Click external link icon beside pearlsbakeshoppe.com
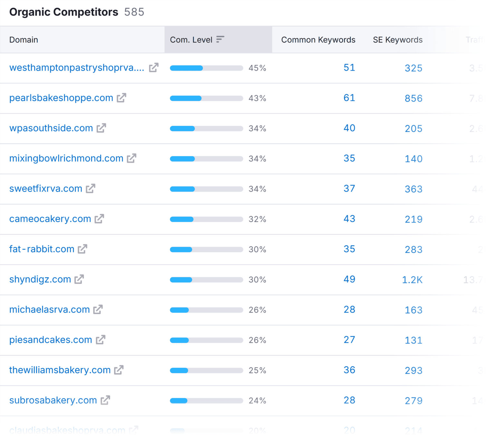The height and width of the screenshot is (448, 495). 121,98
